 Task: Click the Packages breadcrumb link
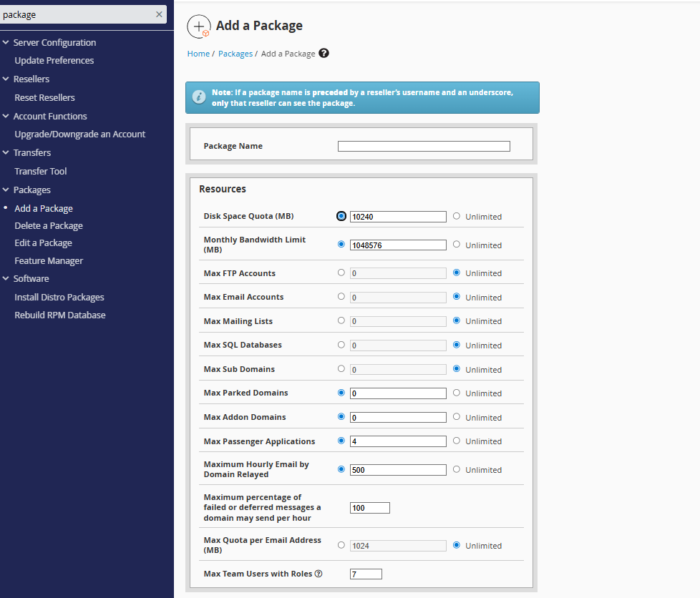[x=235, y=54]
